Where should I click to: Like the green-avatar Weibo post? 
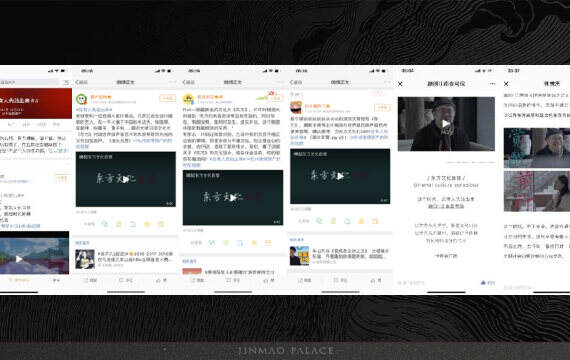161,280
